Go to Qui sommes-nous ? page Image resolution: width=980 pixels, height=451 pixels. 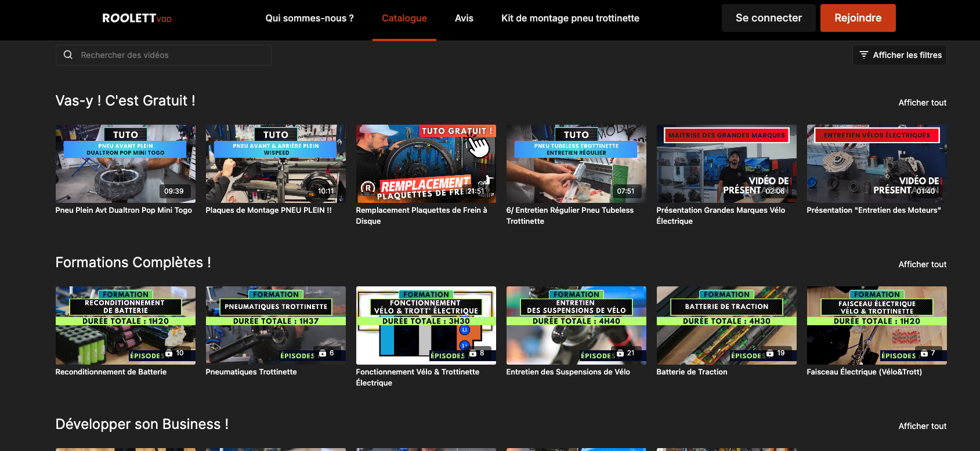pos(309,18)
